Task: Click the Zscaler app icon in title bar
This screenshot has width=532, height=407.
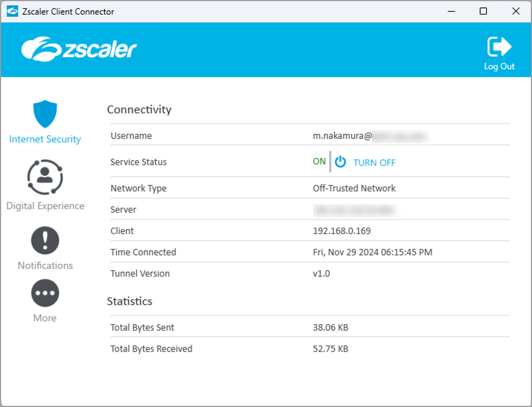Action: (12, 11)
